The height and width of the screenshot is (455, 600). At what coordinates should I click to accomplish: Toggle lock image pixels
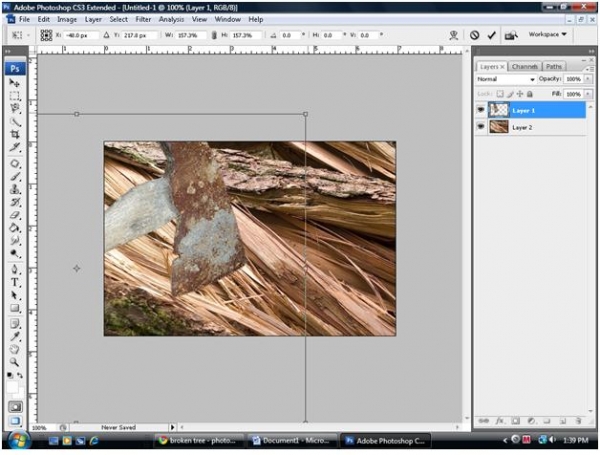point(510,94)
